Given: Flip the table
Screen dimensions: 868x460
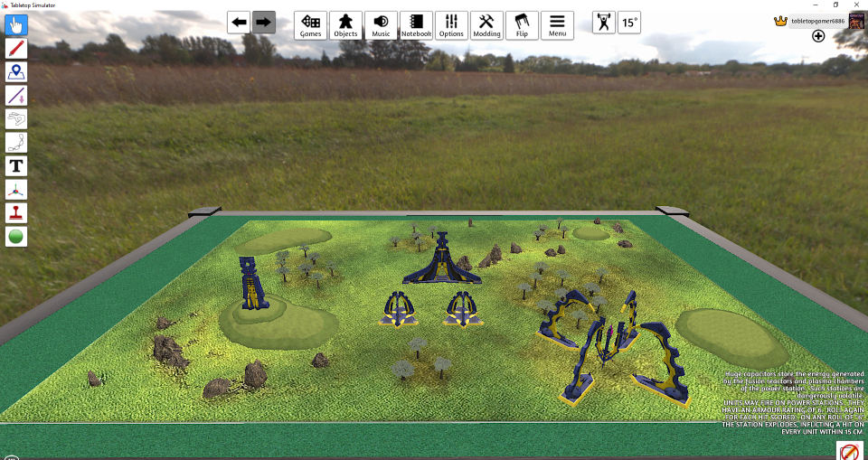Looking at the screenshot, I should [x=522, y=25].
